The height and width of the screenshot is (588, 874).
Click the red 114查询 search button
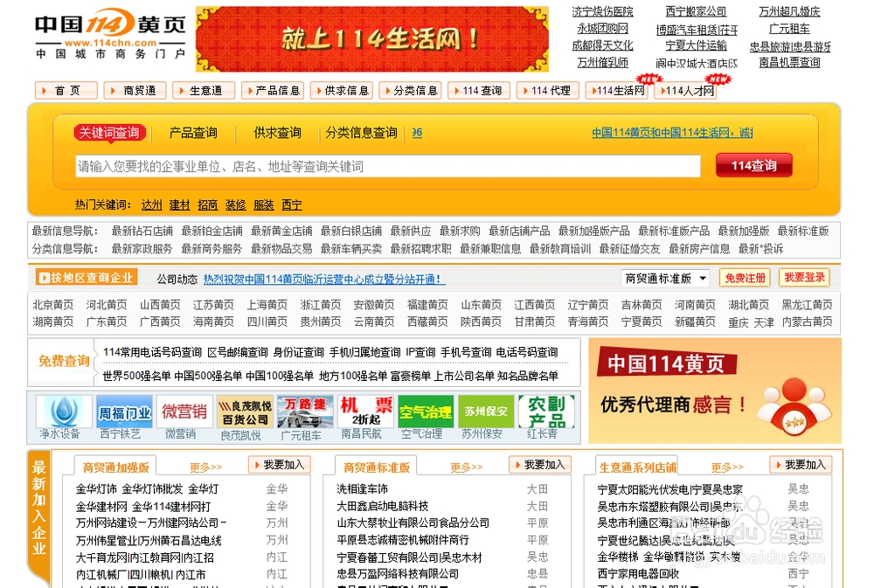click(753, 165)
